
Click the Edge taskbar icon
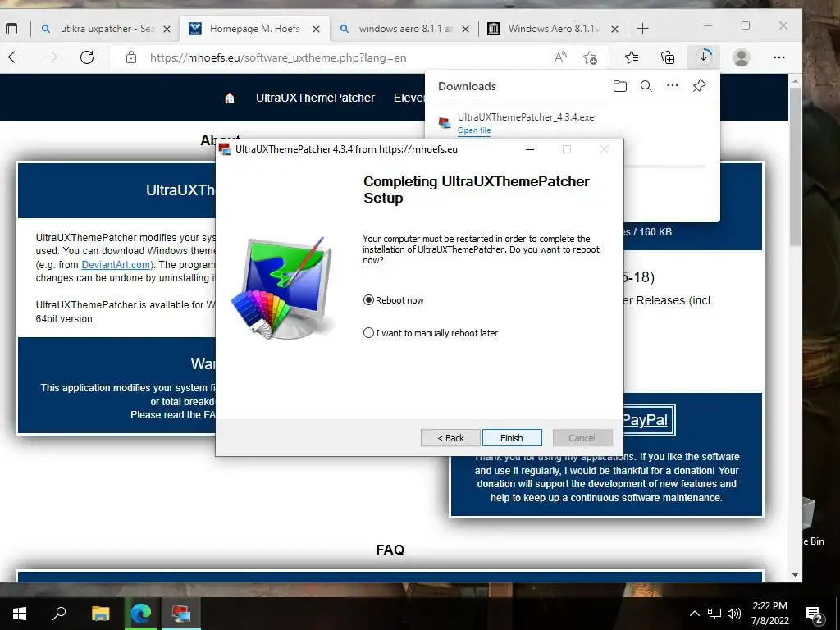[x=141, y=614]
